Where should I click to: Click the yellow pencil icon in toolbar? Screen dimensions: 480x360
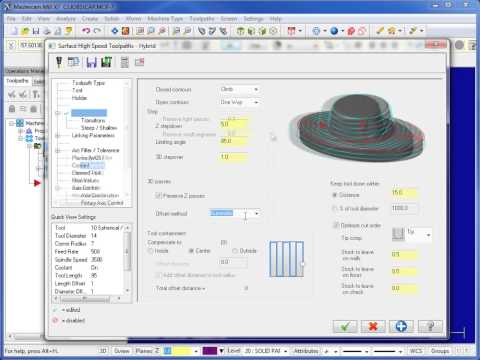click(x=380, y=31)
